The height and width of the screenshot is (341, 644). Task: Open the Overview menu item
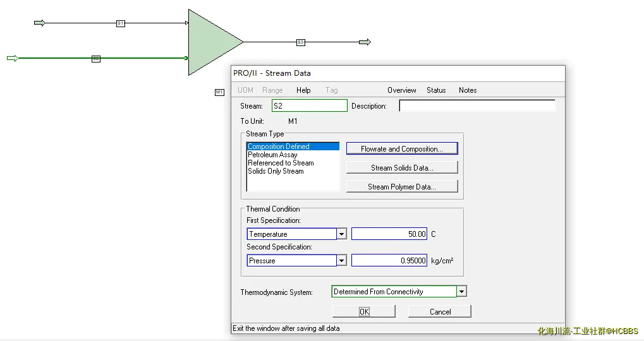point(402,90)
